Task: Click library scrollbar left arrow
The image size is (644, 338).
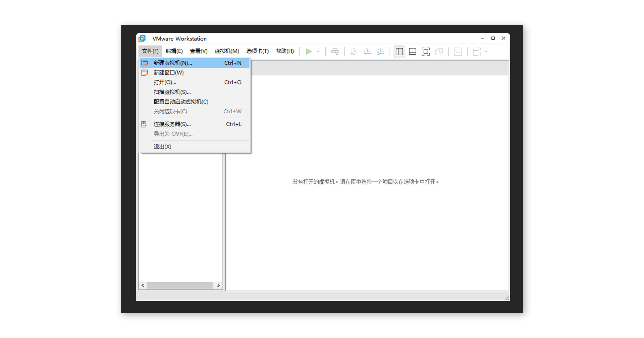Action: point(143,285)
